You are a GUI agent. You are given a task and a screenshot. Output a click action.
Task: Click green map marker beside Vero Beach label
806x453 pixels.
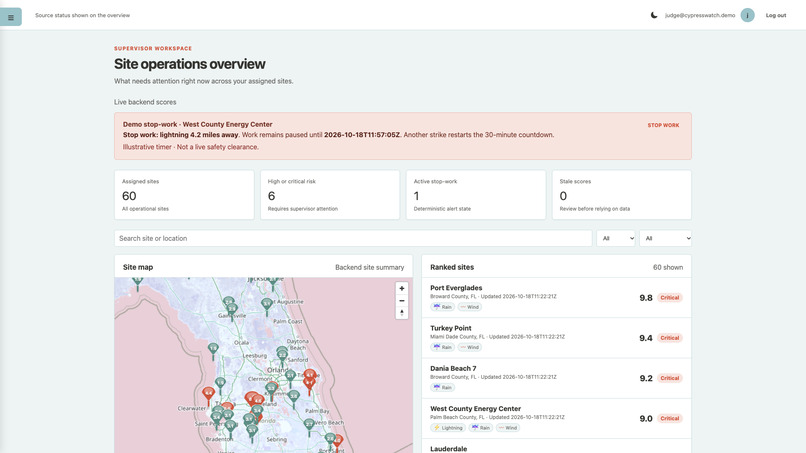(309, 426)
